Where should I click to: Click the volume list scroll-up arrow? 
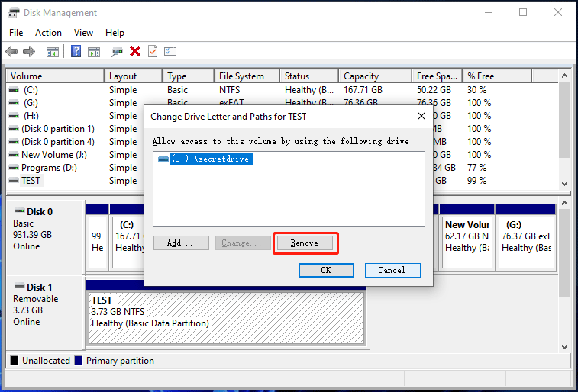click(x=564, y=76)
